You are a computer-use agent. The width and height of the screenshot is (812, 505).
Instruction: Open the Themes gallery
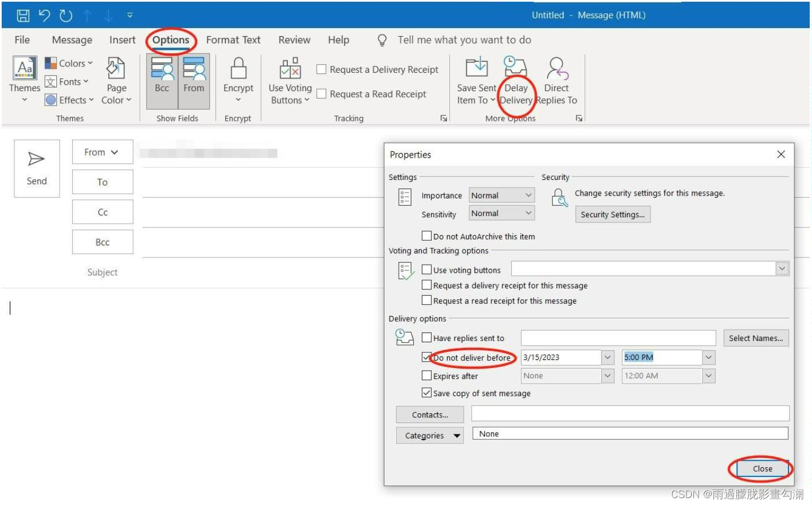point(25,80)
